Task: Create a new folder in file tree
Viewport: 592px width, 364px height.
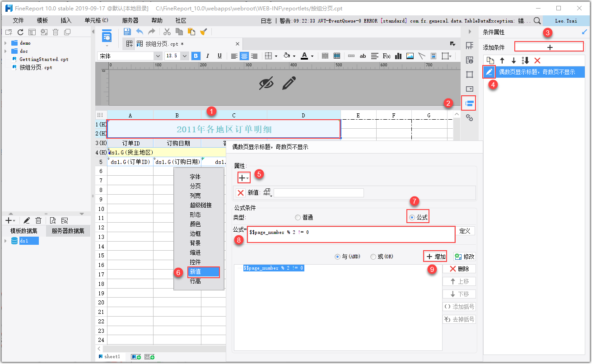Action: (9, 32)
